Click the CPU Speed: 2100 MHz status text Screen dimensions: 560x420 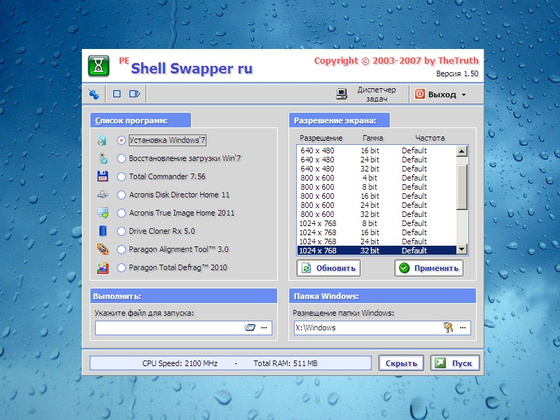coord(180,364)
